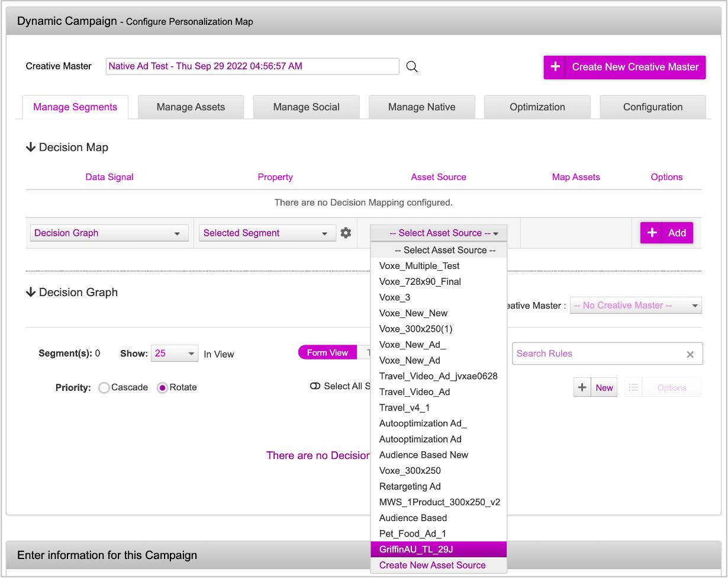Toggle the Select All switch
The image size is (728, 578).
315,386
